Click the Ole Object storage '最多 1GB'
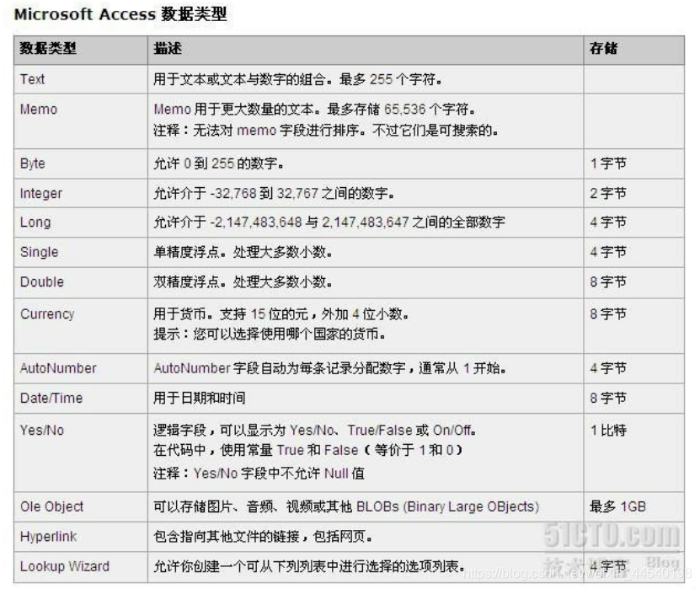Image resolution: width=700 pixels, height=589 pixels. click(617, 506)
